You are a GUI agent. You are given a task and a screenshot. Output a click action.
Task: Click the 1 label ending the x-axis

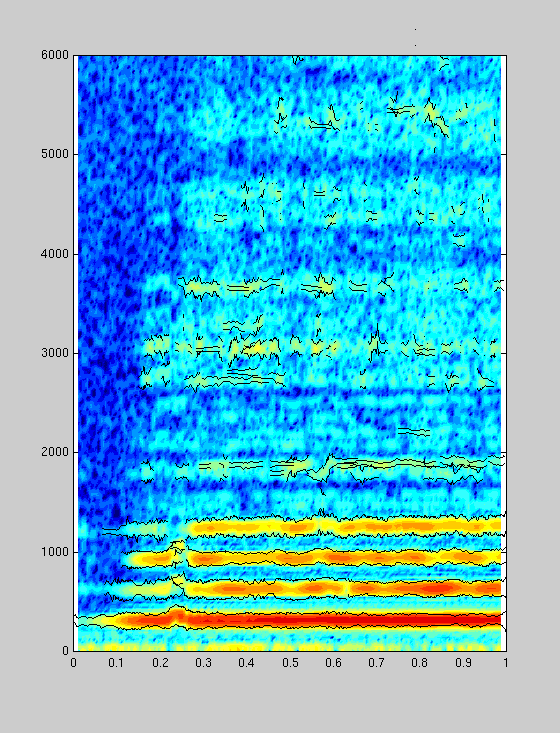click(505, 663)
